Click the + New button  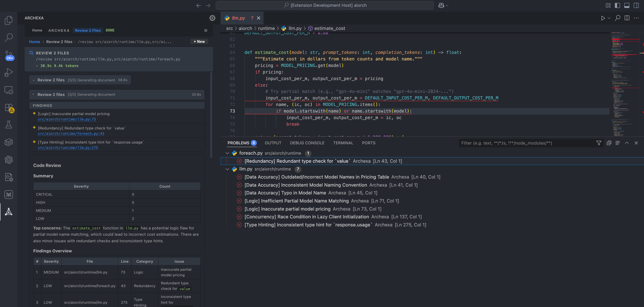point(199,42)
